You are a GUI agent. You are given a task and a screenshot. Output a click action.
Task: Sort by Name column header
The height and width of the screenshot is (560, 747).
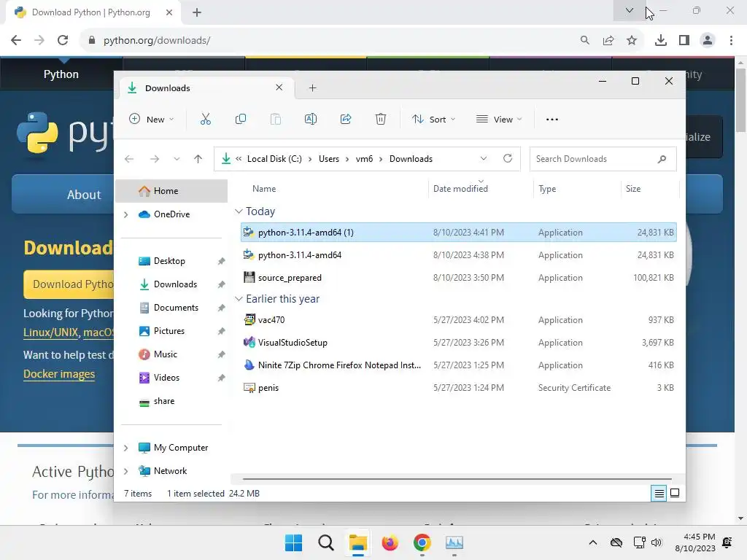[264, 189]
